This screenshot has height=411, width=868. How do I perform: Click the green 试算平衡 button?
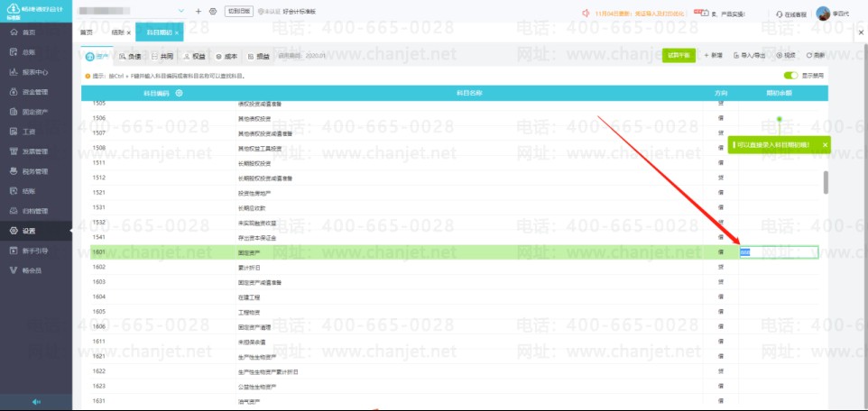click(679, 55)
